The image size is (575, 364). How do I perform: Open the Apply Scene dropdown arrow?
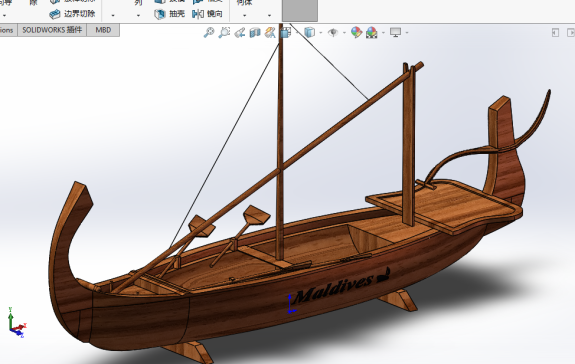click(383, 33)
